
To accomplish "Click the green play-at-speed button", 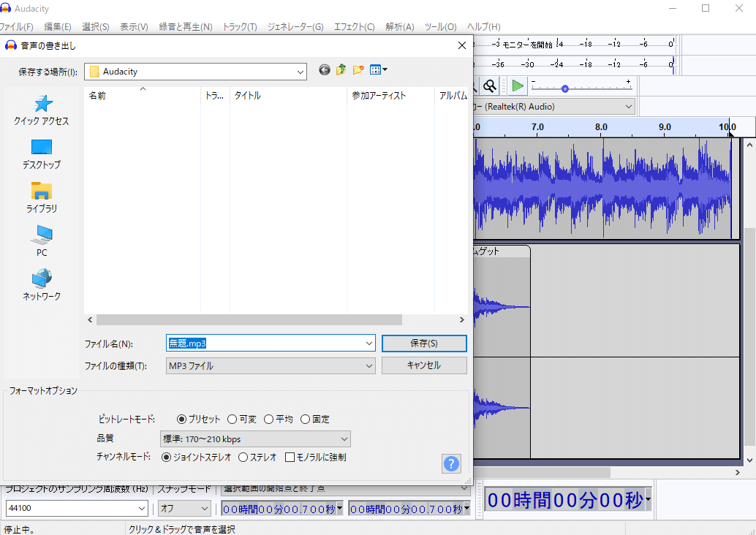I will click(518, 86).
